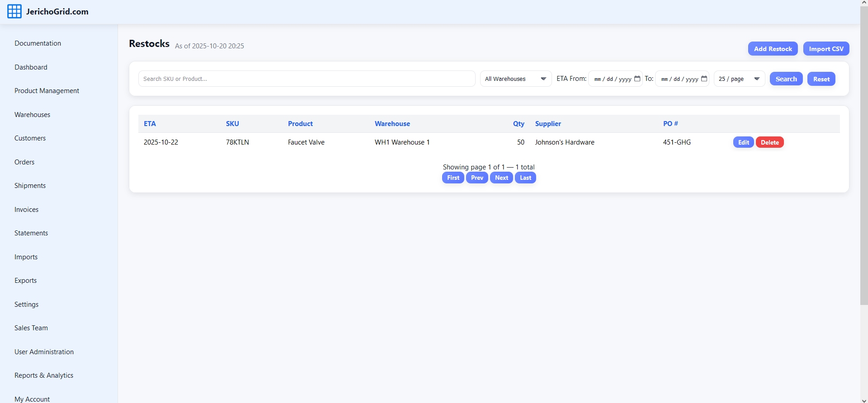Edit the Faucet Valve restock row
The height and width of the screenshot is (403, 868).
(x=743, y=142)
